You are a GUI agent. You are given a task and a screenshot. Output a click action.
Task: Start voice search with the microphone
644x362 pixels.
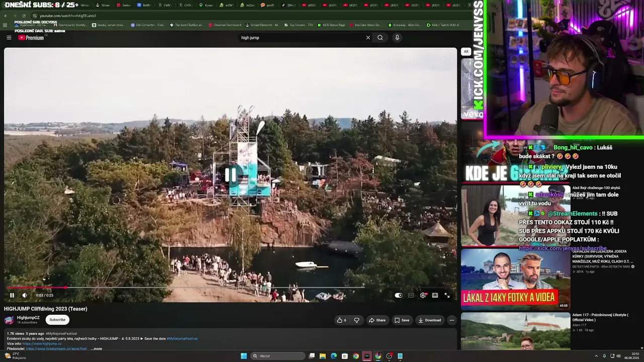point(397,38)
